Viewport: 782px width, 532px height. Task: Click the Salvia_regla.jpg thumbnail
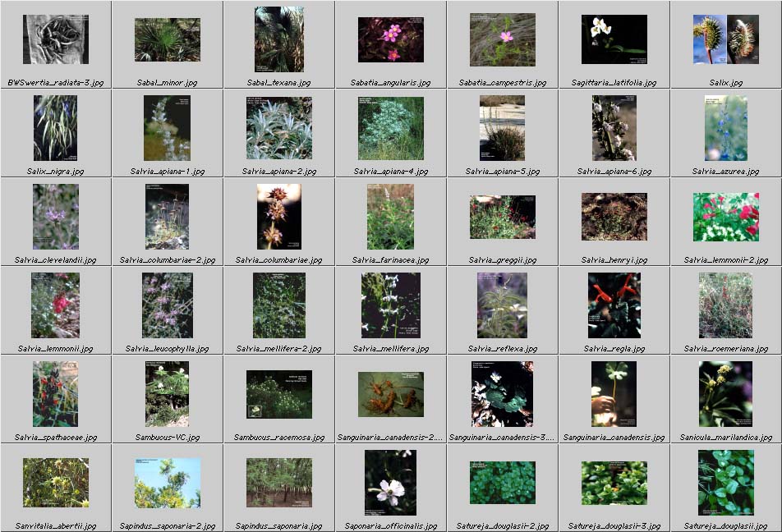614,305
